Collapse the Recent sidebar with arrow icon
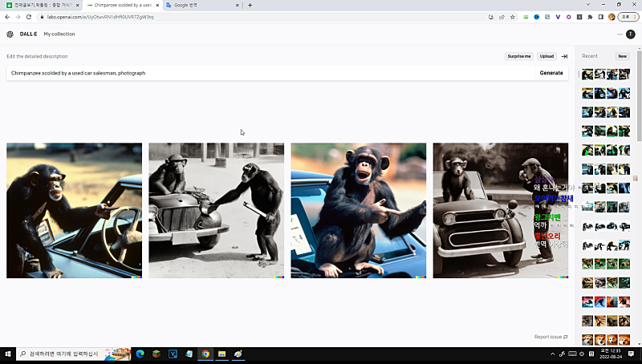 pyautogui.click(x=564, y=56)
